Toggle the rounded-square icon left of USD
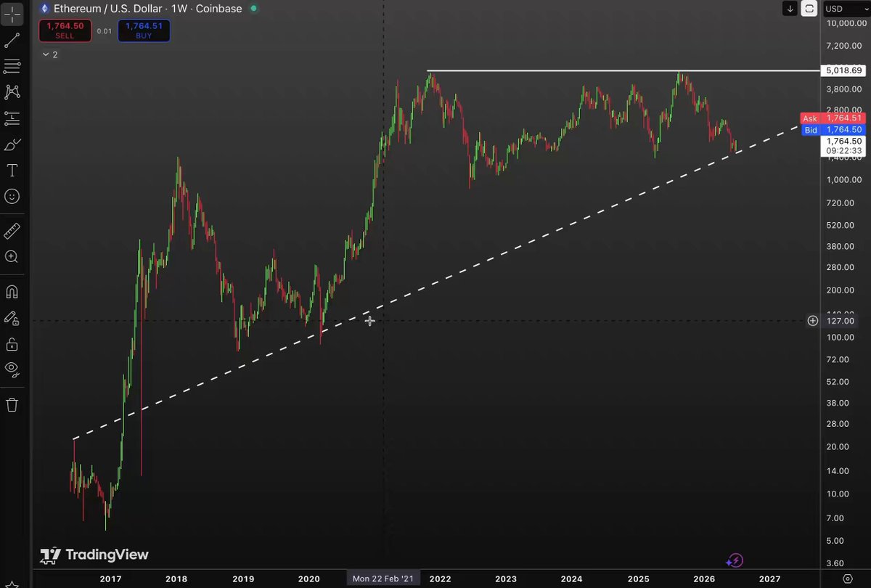Screen dimensions: 871x588 point(809,9)
